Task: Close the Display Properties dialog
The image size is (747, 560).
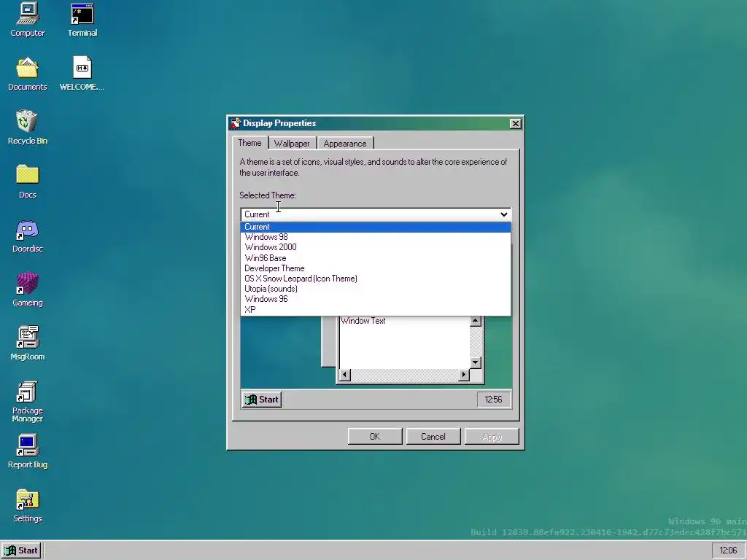Action: pos(515,124)
